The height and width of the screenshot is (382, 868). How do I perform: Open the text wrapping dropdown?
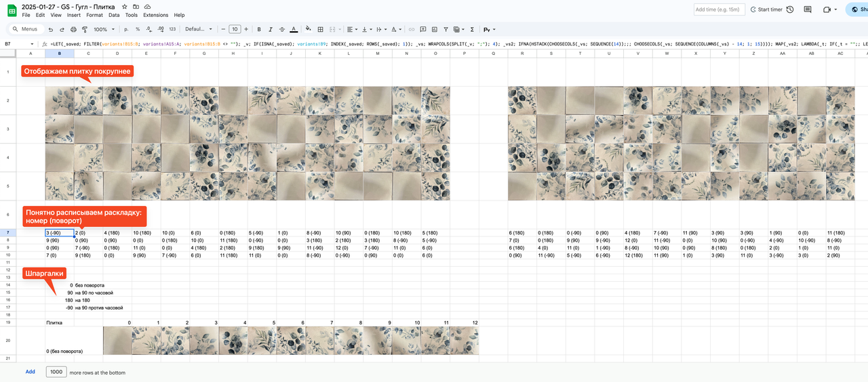pos(381,29)
